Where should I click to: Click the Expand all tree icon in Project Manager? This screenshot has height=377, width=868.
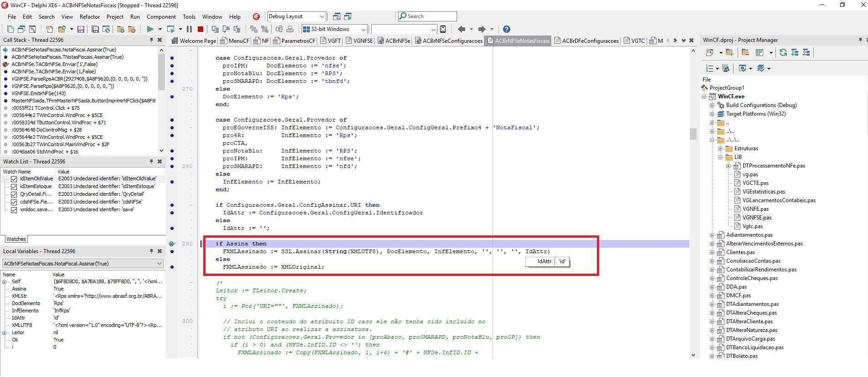[x=795, y=52]
